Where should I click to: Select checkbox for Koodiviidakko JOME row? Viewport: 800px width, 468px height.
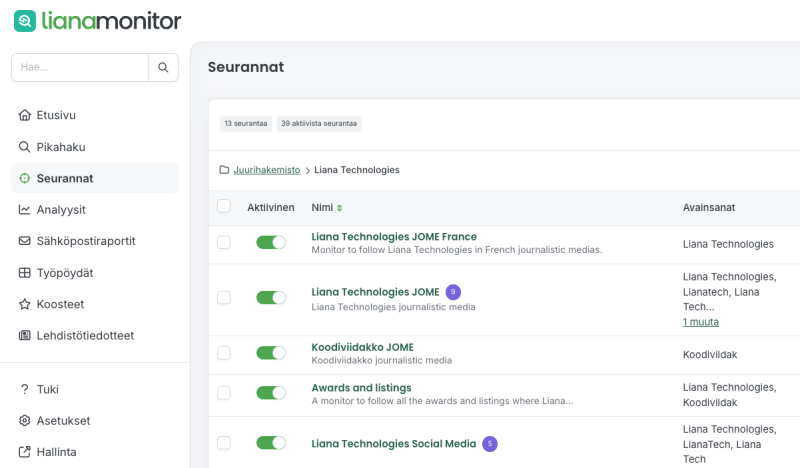[x=224, y=353]
